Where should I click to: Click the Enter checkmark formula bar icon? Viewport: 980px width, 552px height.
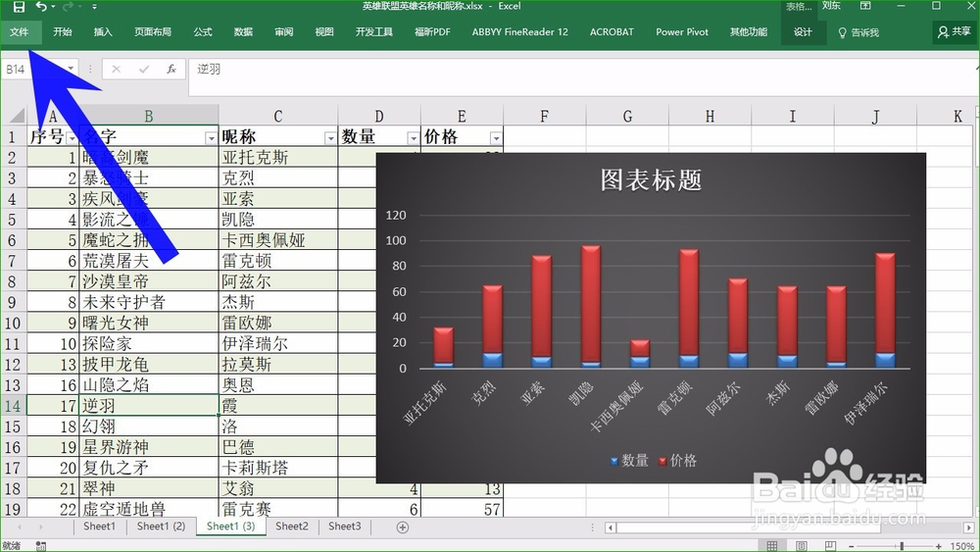(x=144, y=69)
